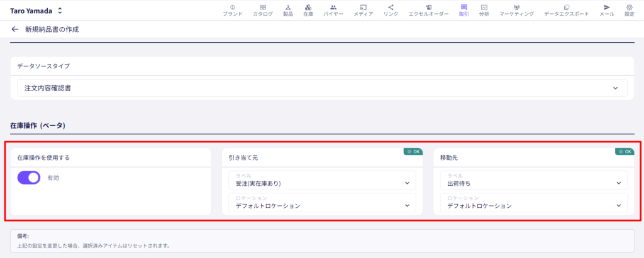
Task: Open 引き当て元 ロケーション dropdown
Action: click(322, 202)
